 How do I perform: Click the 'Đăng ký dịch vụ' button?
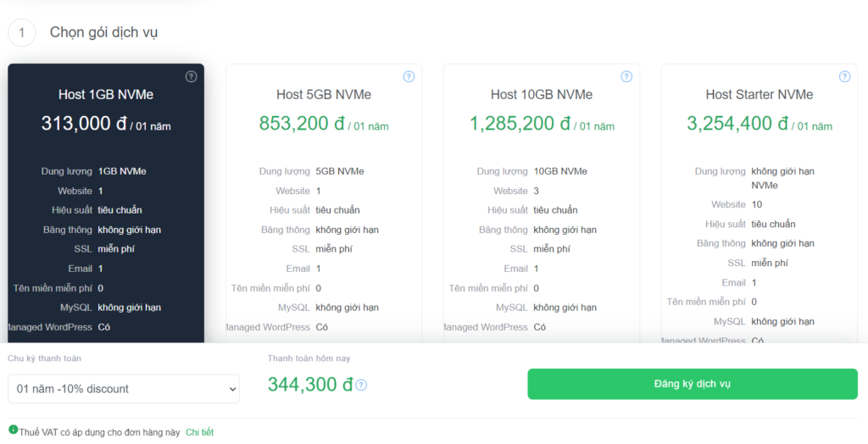[x=693, y=384]
